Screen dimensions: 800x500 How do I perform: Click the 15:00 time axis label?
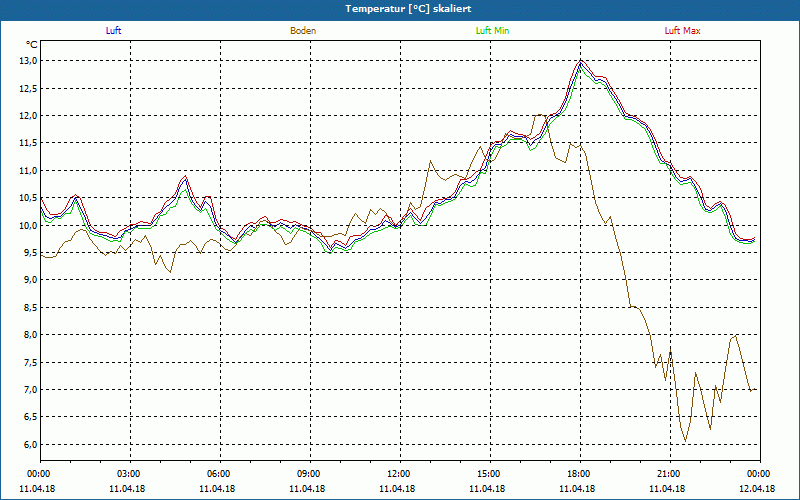click(x=489, y=474)
